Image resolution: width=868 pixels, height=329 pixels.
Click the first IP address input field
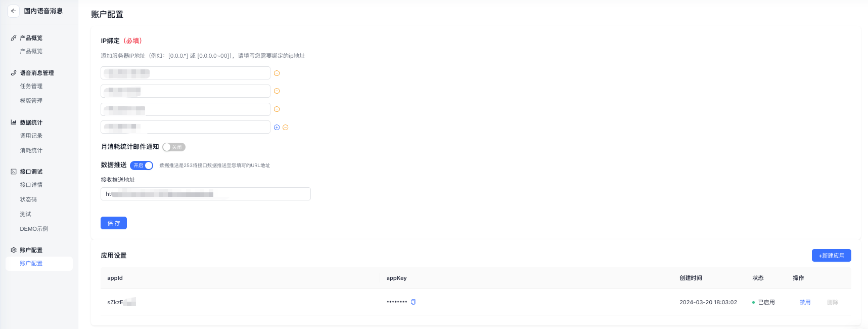(186, 73)
